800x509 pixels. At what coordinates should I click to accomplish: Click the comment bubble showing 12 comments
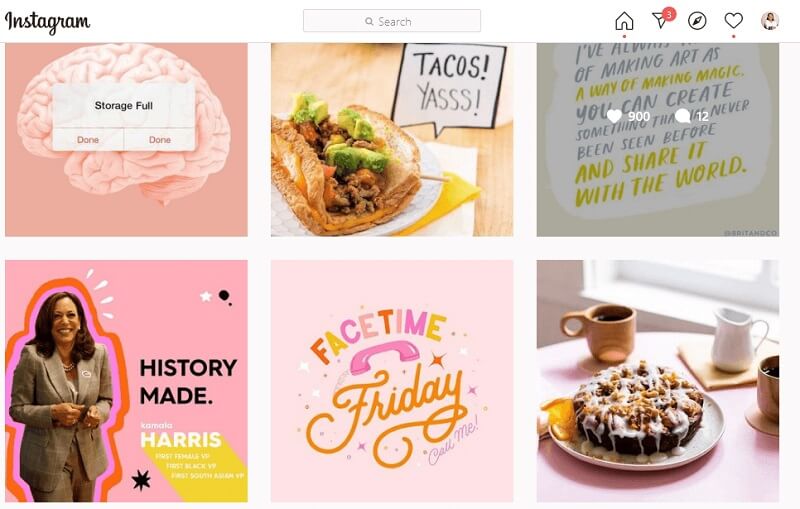[x=682, y=116]
